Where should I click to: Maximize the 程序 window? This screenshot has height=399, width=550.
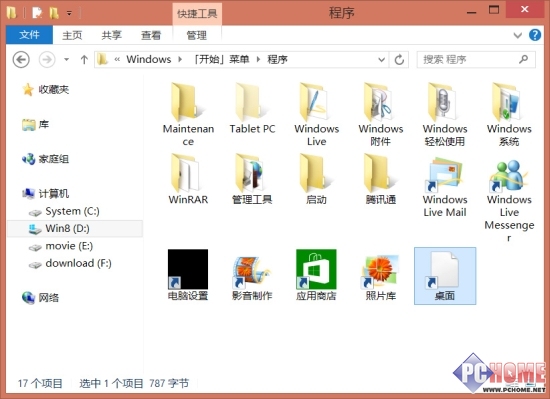(494, 10)
